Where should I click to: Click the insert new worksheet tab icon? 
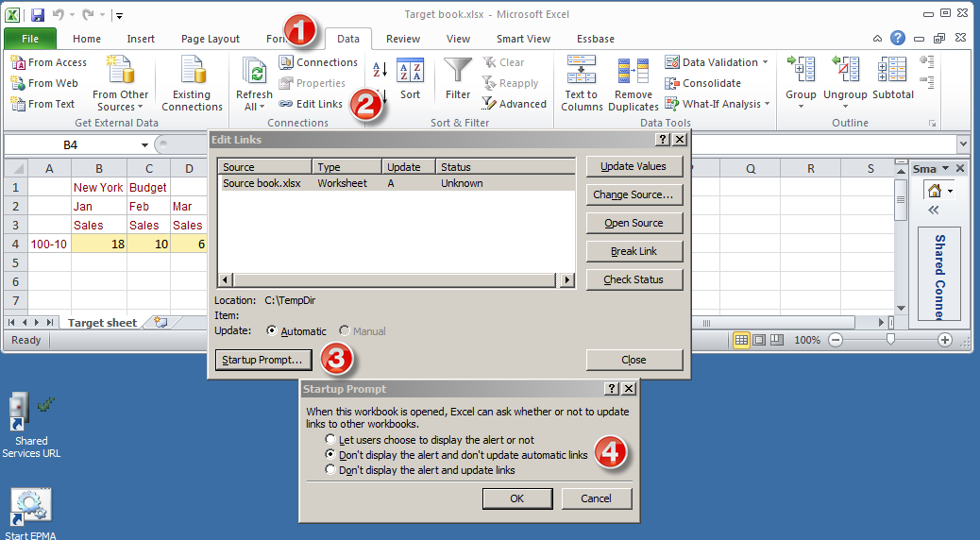161,323
